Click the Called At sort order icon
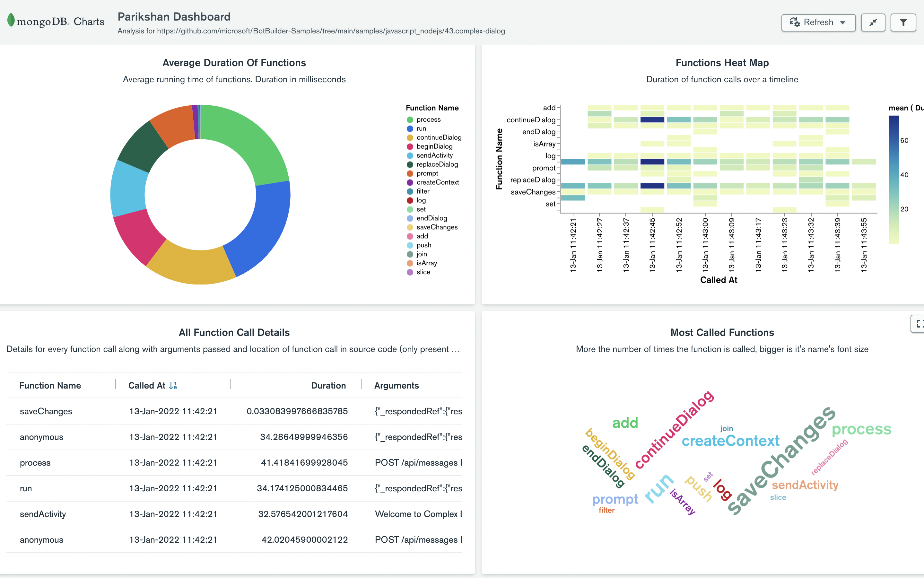 (x=173, y=385)
